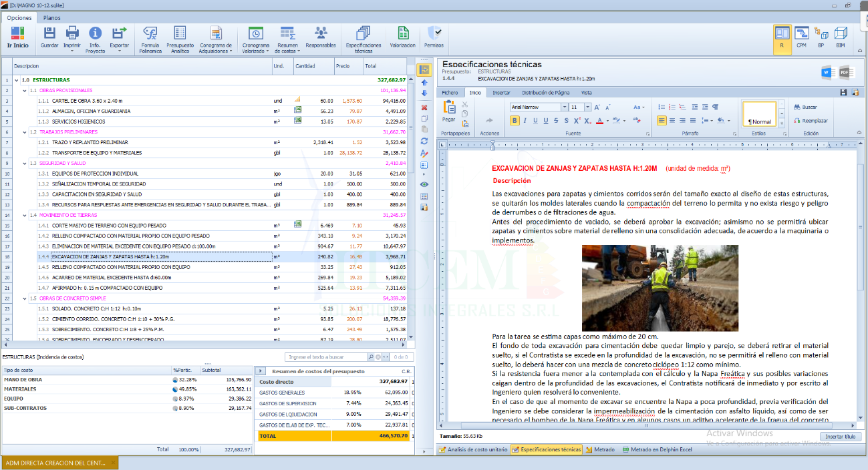Click the Guardar save icon
The width and height of the screenshot is (868, 470).
point(49,33)
